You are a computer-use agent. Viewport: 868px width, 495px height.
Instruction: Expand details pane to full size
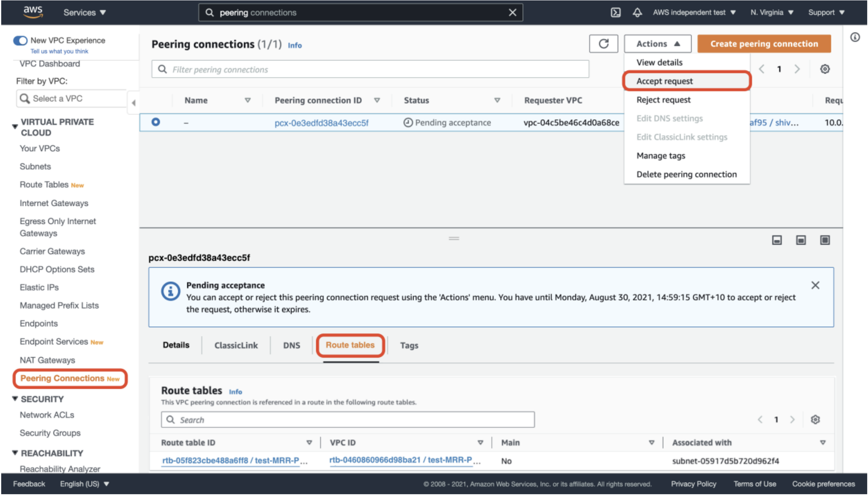pos(825,240)
